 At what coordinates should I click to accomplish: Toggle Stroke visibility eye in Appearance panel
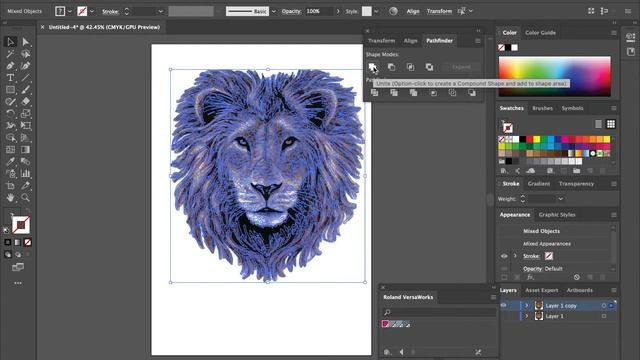(x=504, y=256)
